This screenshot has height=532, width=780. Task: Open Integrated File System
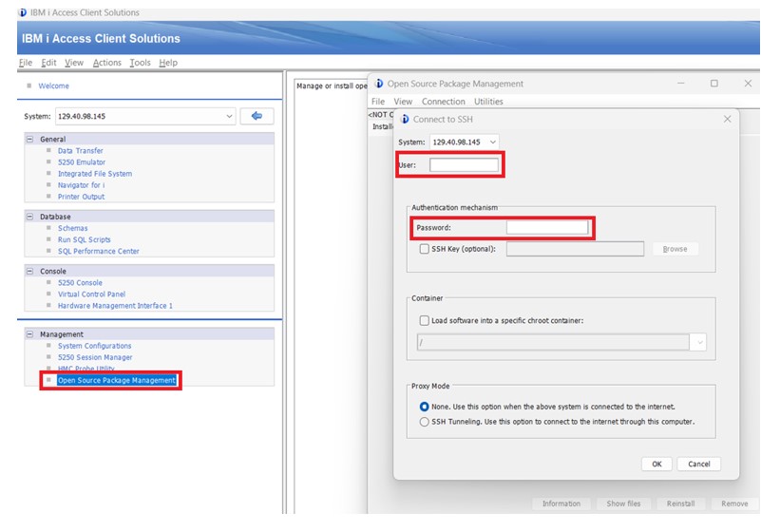point(95,174)
